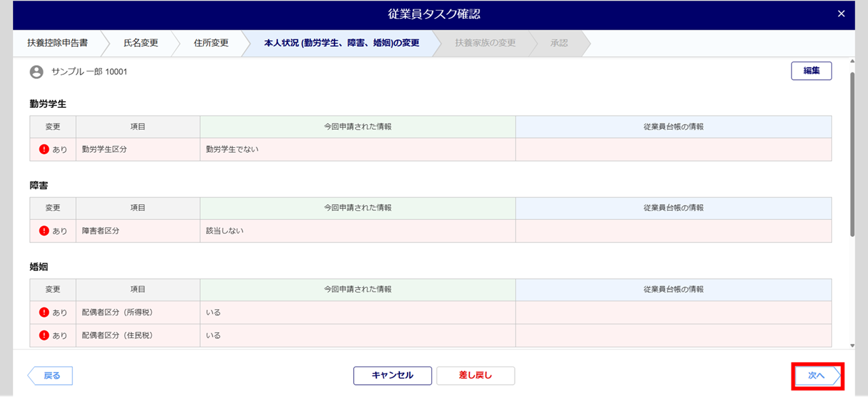Click the red alert icon for 勤労学生区分
This screenshot has height=397, width=868.
click(x=45, y=149)
